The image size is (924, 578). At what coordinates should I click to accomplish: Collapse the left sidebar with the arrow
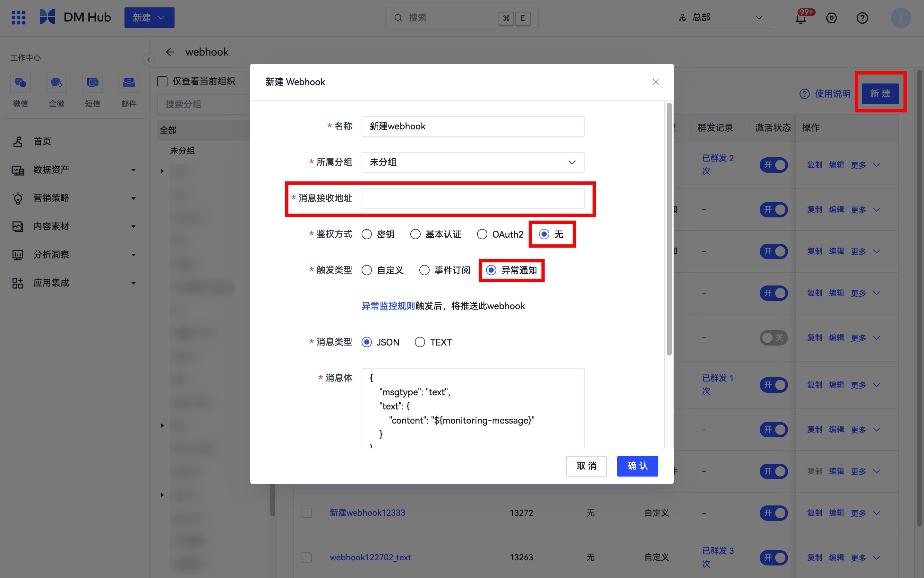coord(149,60)
